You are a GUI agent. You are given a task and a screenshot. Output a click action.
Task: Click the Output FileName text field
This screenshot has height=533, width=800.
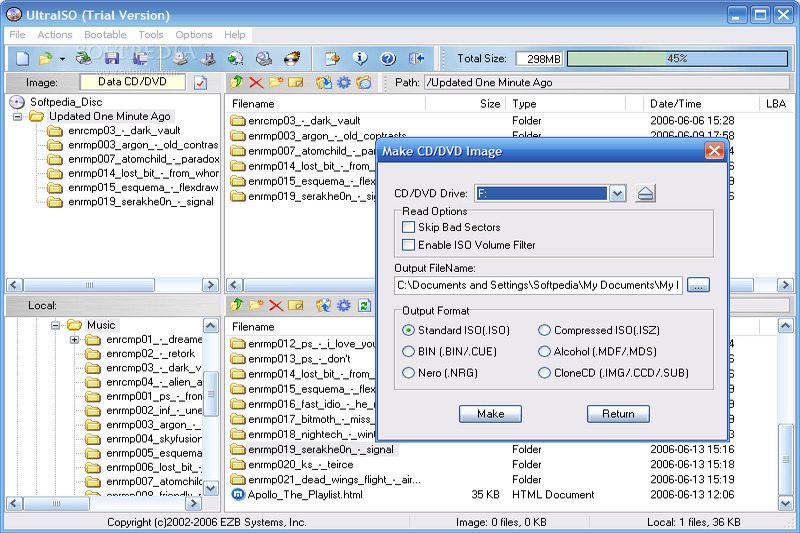(x=538, y=285)
